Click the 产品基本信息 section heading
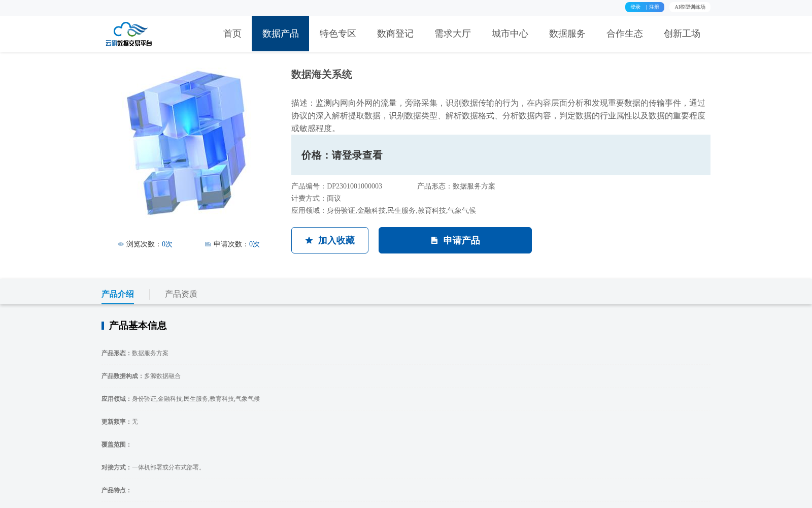 click(138, 326)
